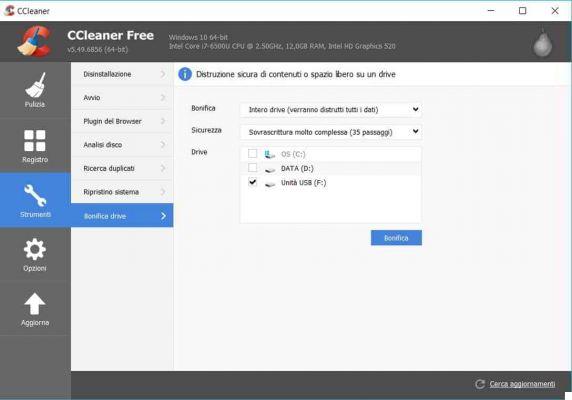This screenshot has width=572, height=400.
Task: Open the Disinstallazione tool
Action: (122, 74)
